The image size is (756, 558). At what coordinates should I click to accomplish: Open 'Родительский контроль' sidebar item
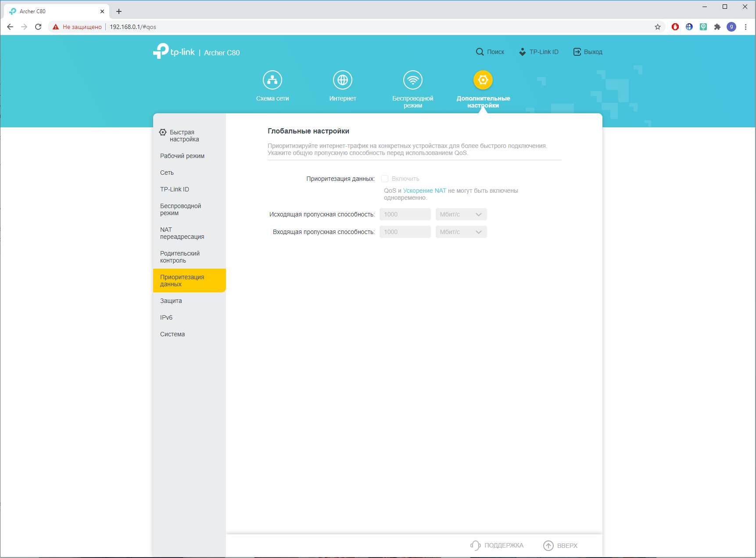pyautogui.click(x=180, y=257)
